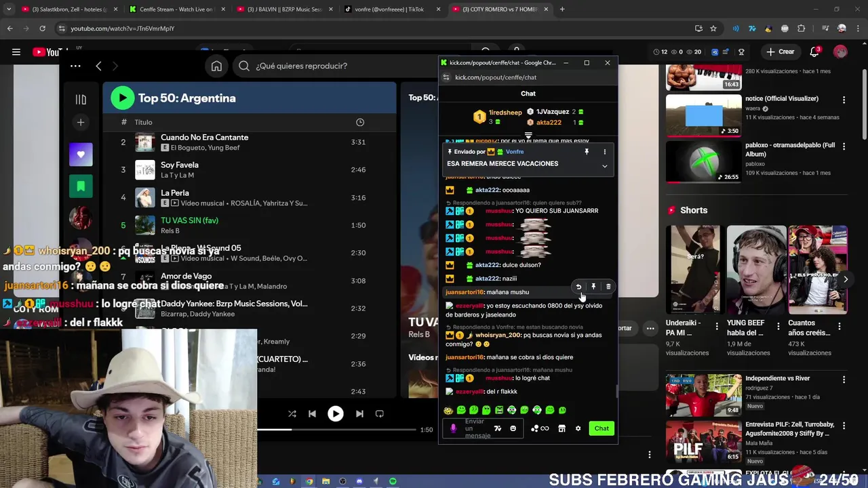868x488 pixels.
Task: Click Spotify play button in player bar
Action: pos(336,413)
